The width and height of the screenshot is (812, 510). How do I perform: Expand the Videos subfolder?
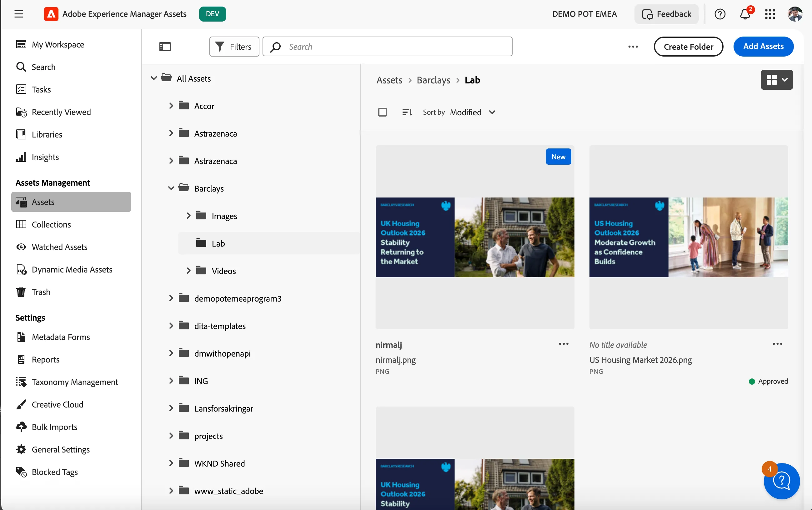point(188,271)
